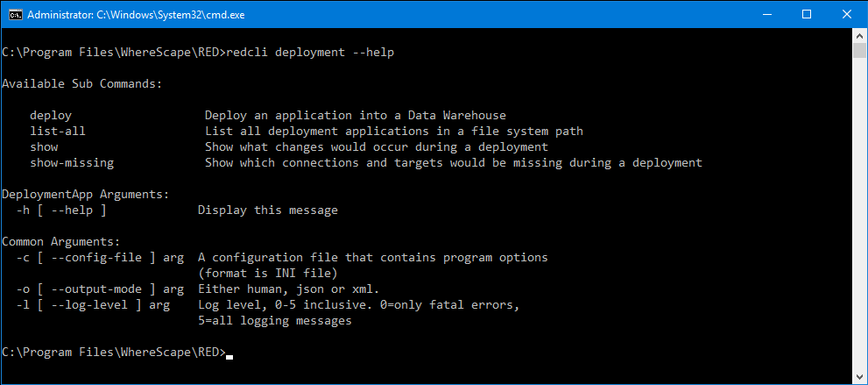Click the 'Available Sub Commands:' heading

pyautogui.click(x=82, y=83)
